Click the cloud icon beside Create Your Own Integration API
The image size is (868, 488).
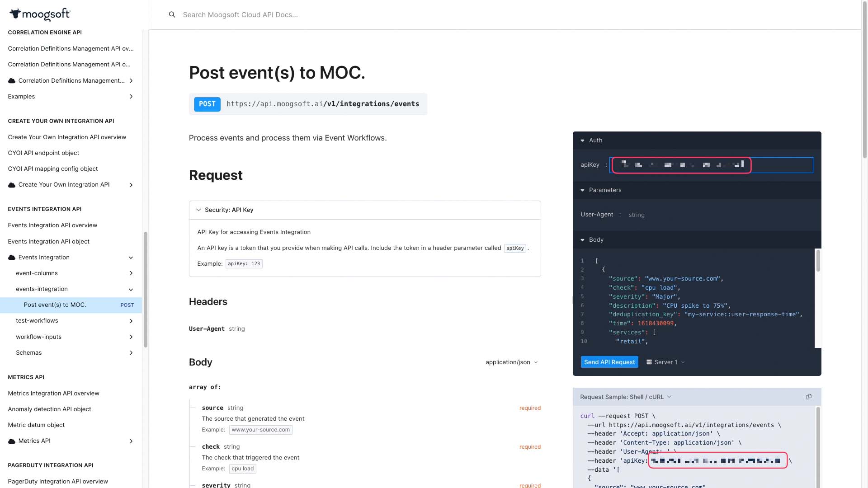click(x=12, y=185)
